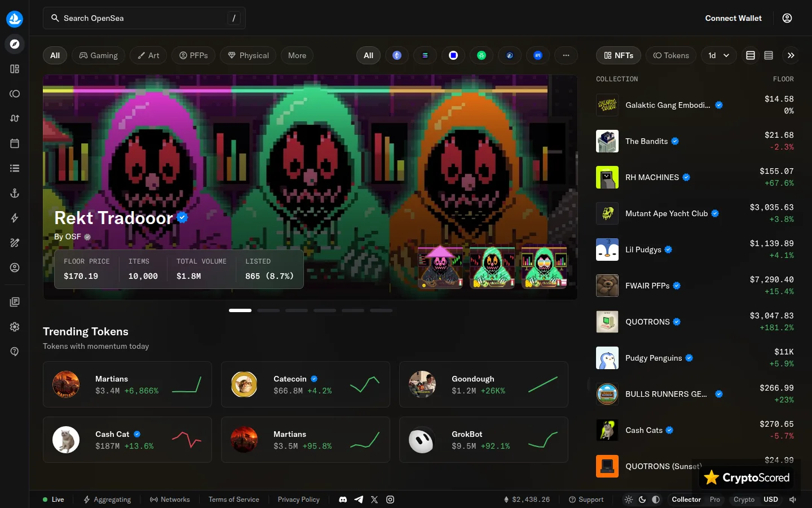The image size is (812, 508).
Task: Open the anchor rewards icon in sidebar
Action: 15,193
